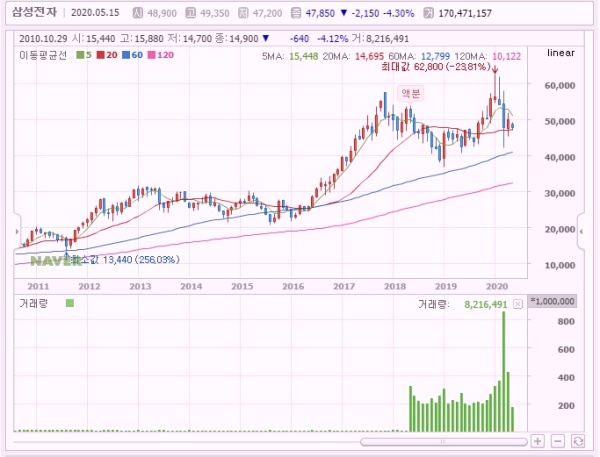600x457 pixels.
Task: Click the 2019 year axis label
Action: point(446,287)
